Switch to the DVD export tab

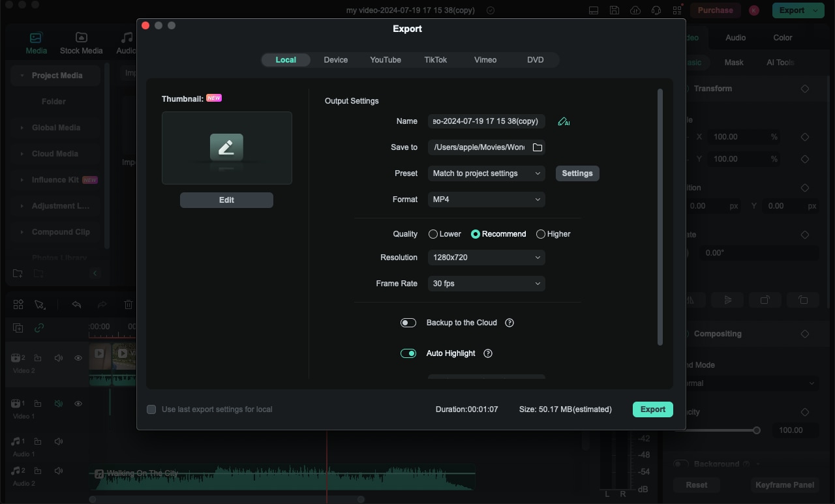coord(536,60)
